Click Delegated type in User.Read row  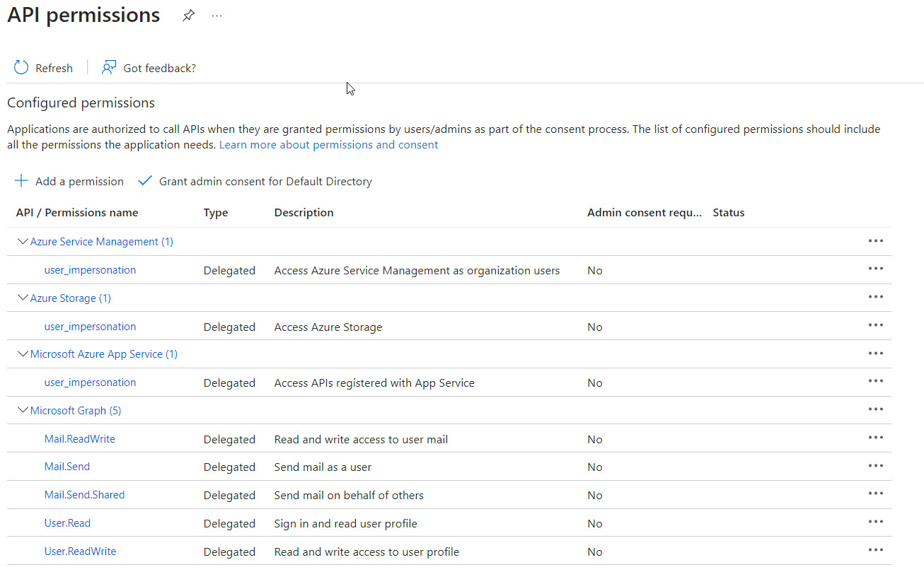[x=229, y=524]
